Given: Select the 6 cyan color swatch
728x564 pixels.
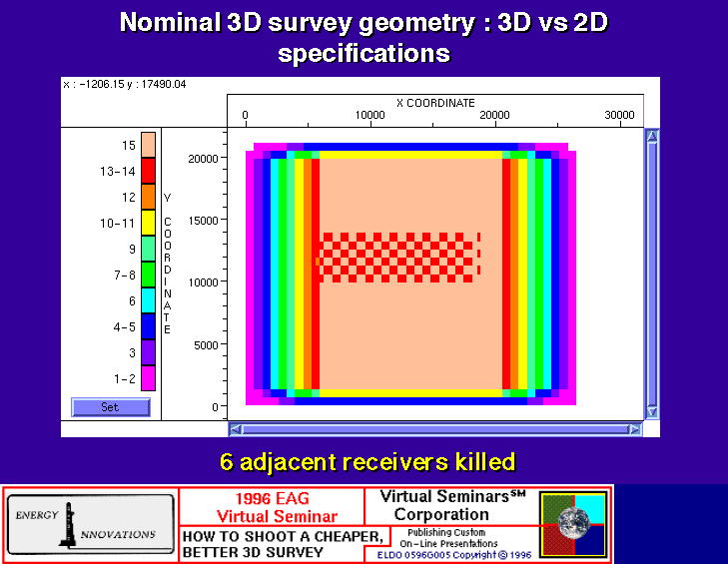Looking at the screenshot, I should (148, 300).
